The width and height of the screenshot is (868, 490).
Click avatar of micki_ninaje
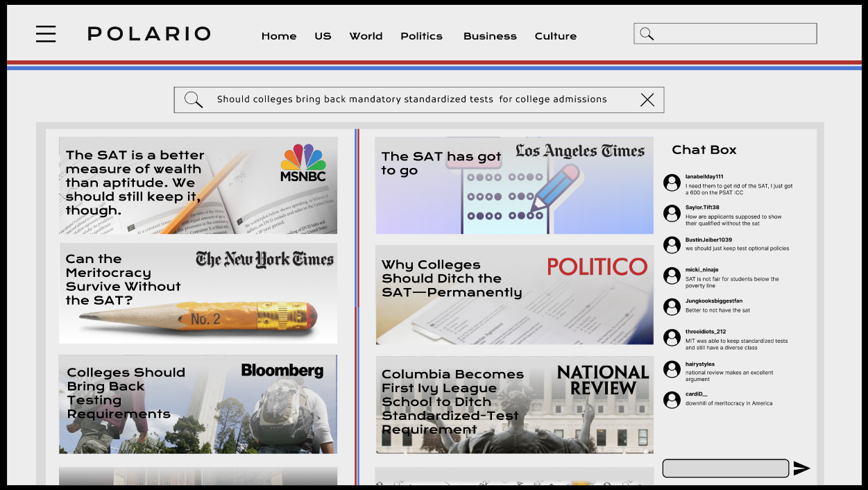click(672, 276)
